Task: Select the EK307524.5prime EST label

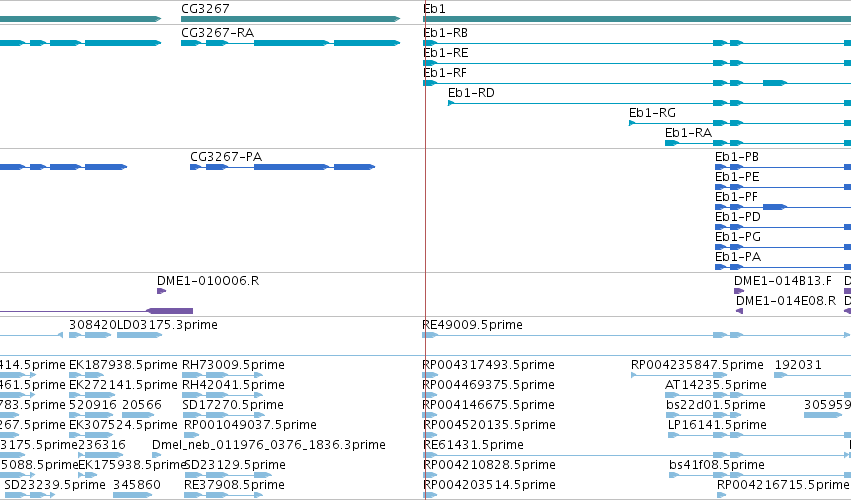Action: 123,425
